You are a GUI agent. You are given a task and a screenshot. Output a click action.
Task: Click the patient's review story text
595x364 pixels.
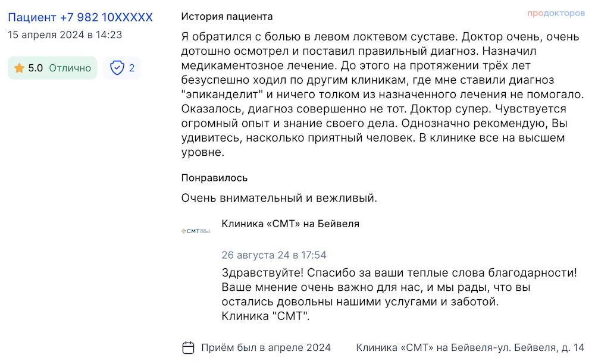click(383, 95)
